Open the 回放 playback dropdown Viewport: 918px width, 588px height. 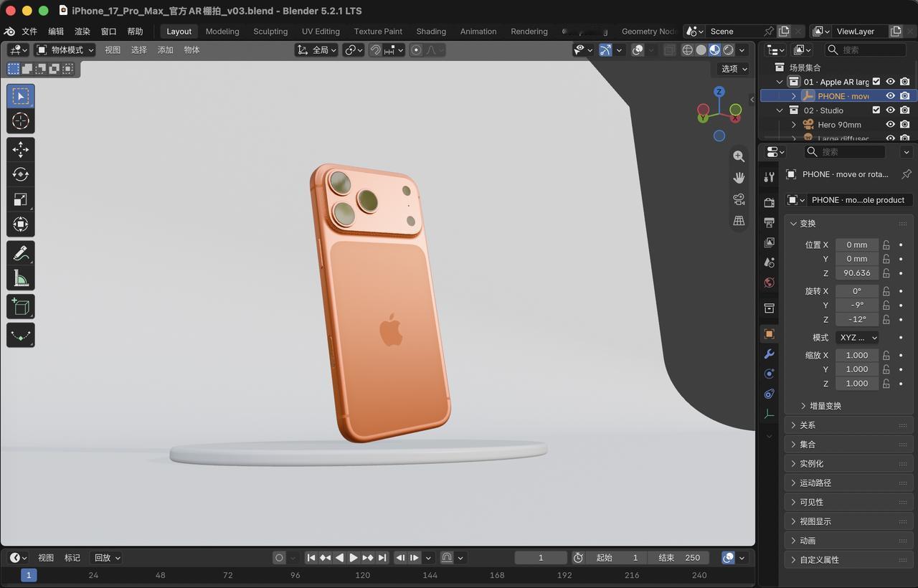(107, 558)
